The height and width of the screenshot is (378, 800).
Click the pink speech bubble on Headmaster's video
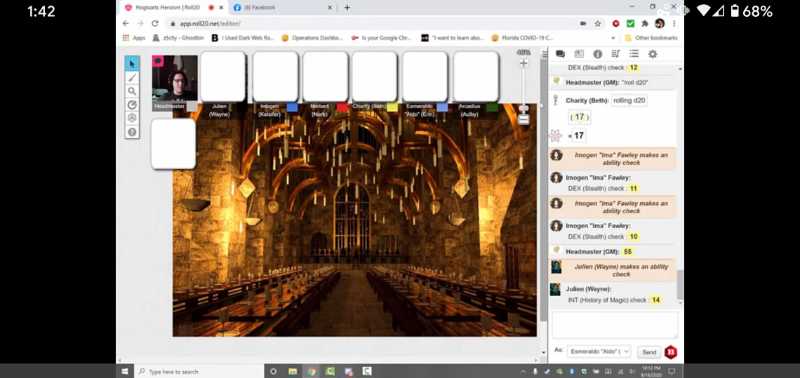158,61
